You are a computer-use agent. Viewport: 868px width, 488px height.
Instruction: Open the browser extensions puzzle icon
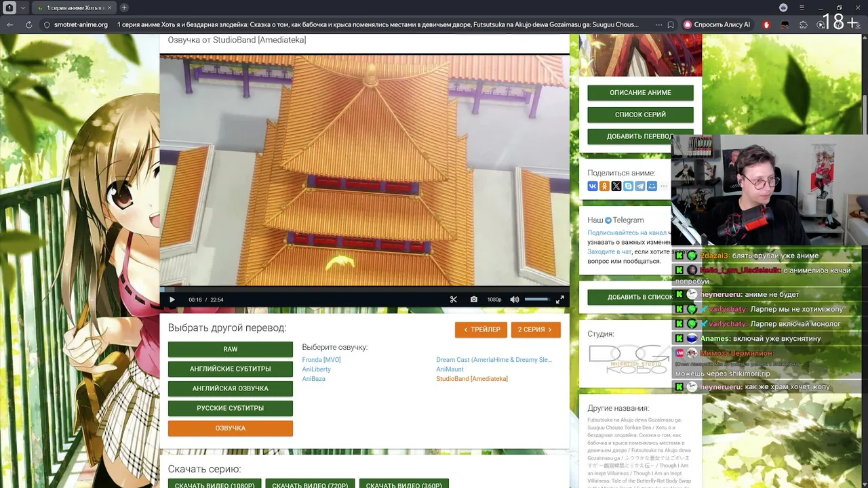point(804,24)
